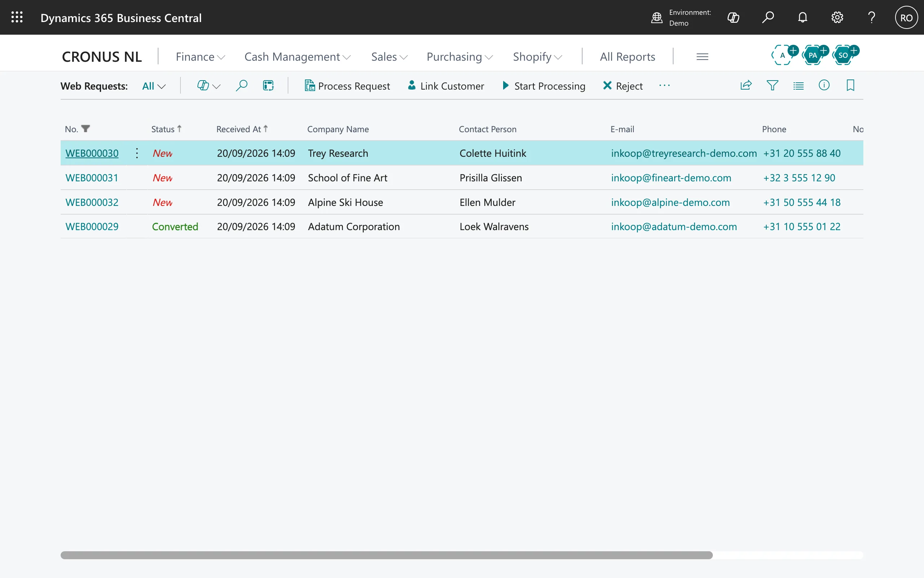Viewport: 924px width, 578px height.
Task: Click the PA agent hexagon icon
Action: tap(813, 55)
